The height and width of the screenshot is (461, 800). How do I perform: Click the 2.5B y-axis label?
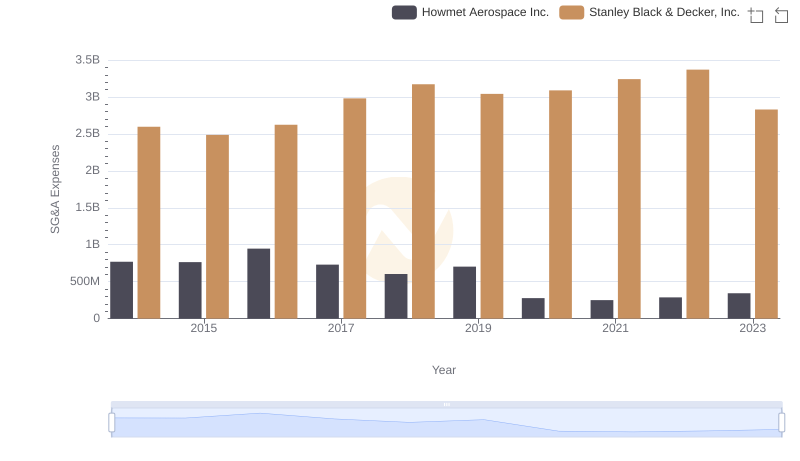click(x=87, y=134)
